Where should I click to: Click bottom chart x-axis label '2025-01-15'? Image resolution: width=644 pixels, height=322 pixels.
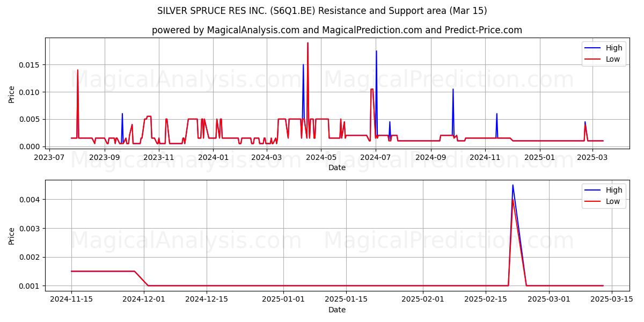345,299
